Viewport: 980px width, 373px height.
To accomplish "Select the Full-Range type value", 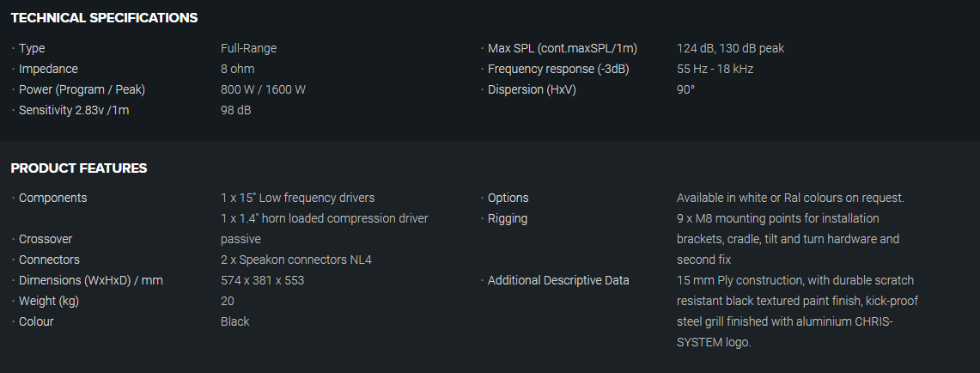I will pyautogui.click(x=248, y=48).
